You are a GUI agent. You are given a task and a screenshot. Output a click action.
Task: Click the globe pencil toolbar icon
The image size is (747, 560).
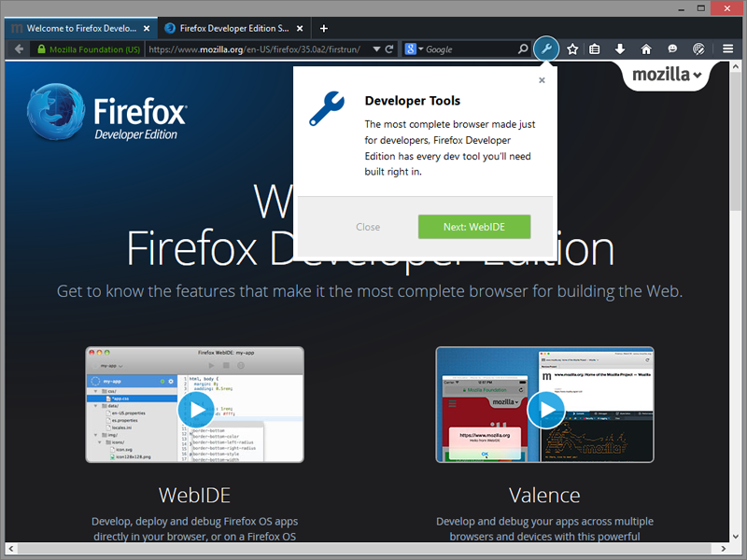[698, 49]
